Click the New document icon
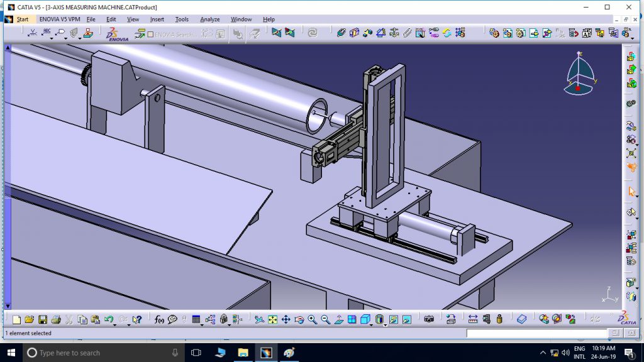This screenshot has height=362, width=644. [16, 319]
